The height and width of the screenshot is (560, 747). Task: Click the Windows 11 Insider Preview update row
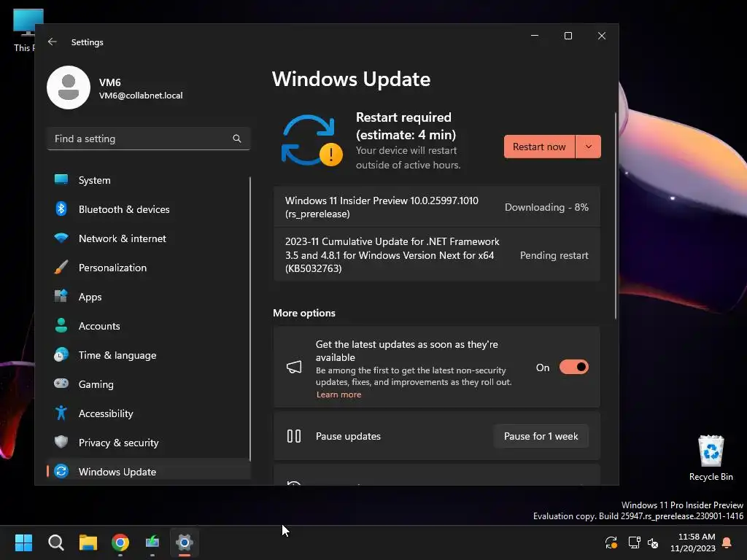[437, 207]
